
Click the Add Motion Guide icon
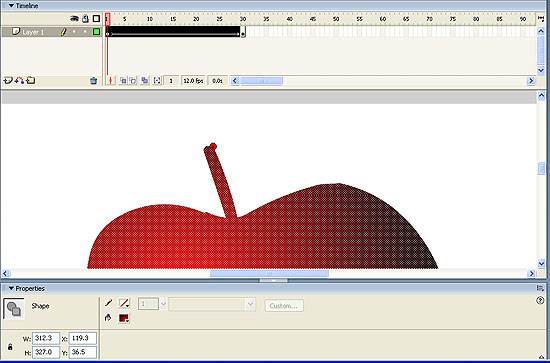coord(19,80)
